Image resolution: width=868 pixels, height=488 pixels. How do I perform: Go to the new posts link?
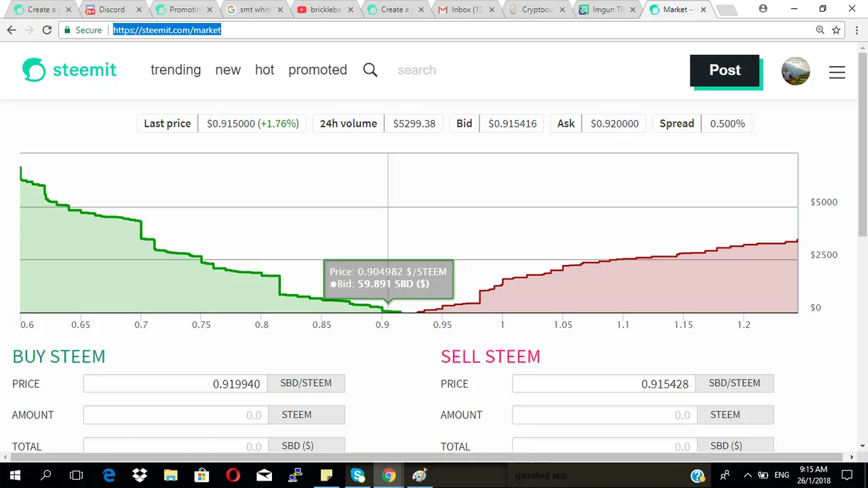[228, 70]
